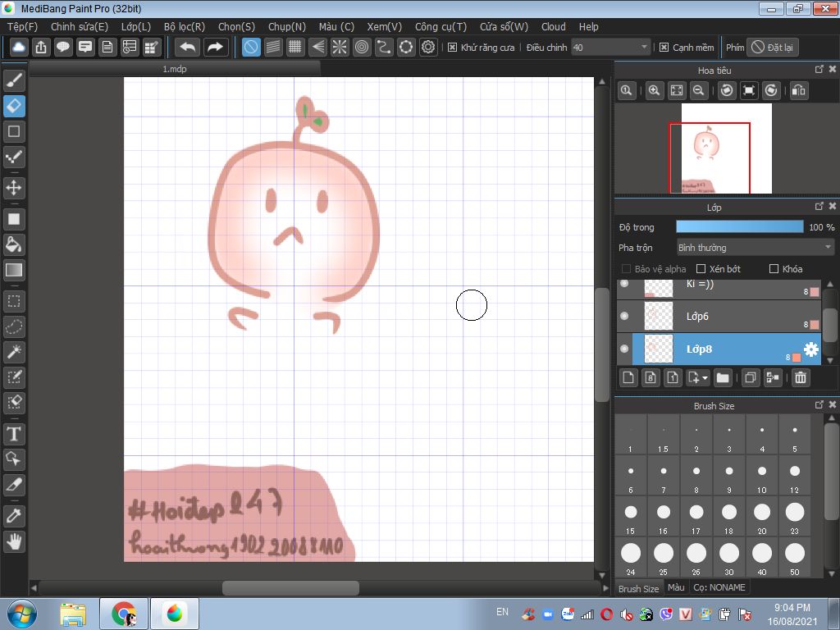This screenshot has width=840, height=630.
Task: Expand the add layer dropdown arrow
Action: click(x=705, y=377)
